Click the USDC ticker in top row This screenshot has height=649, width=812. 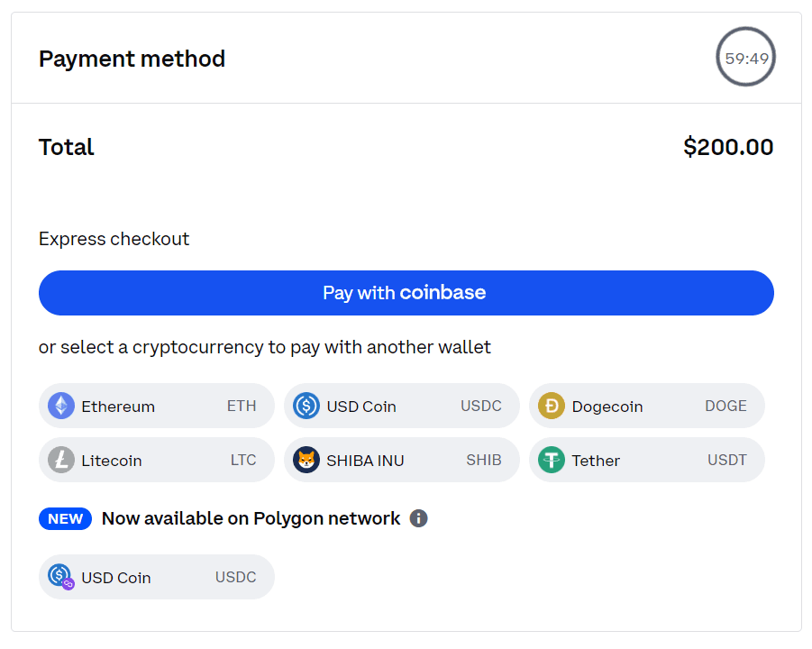pyautogui.click(x=481, y=406)
